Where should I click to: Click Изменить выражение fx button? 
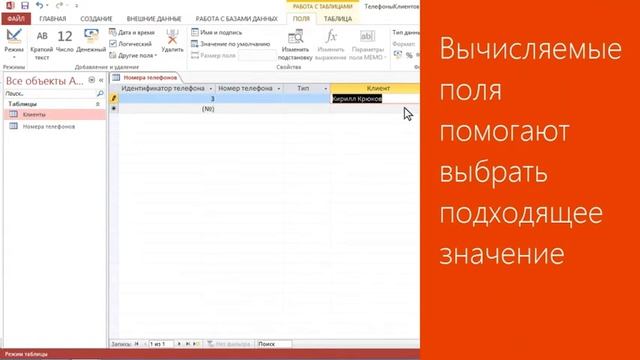331,45
